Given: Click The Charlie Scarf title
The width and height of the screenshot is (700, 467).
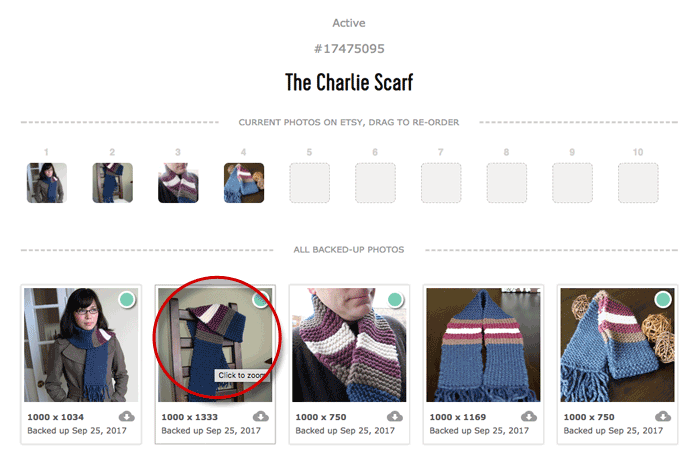Looking at the screenshot, I should point(349,82).
